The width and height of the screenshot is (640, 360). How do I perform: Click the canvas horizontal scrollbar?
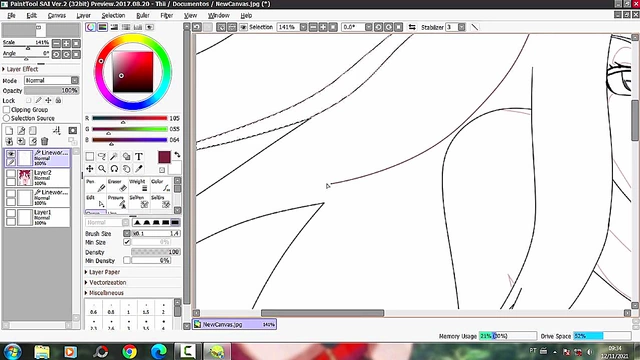[x=322, y=313]
